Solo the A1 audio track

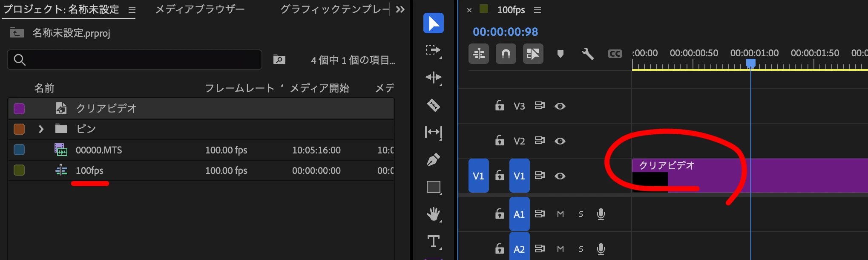point(581,214)
